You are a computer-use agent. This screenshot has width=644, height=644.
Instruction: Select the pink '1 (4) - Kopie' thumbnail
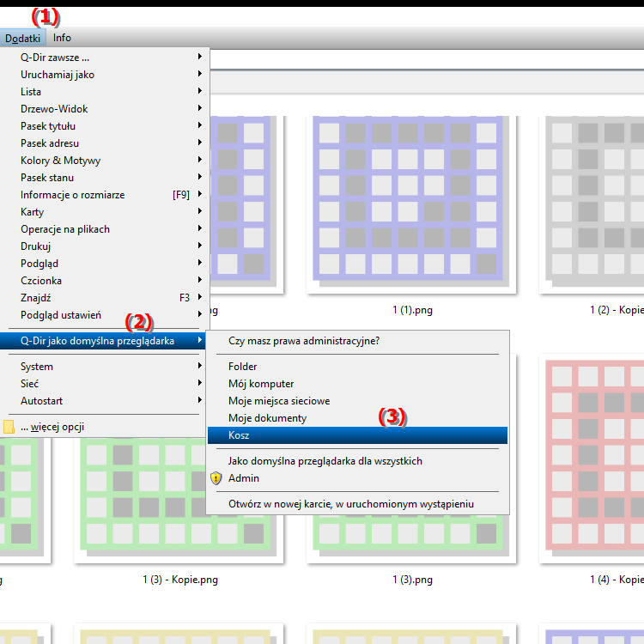point(592,459)
